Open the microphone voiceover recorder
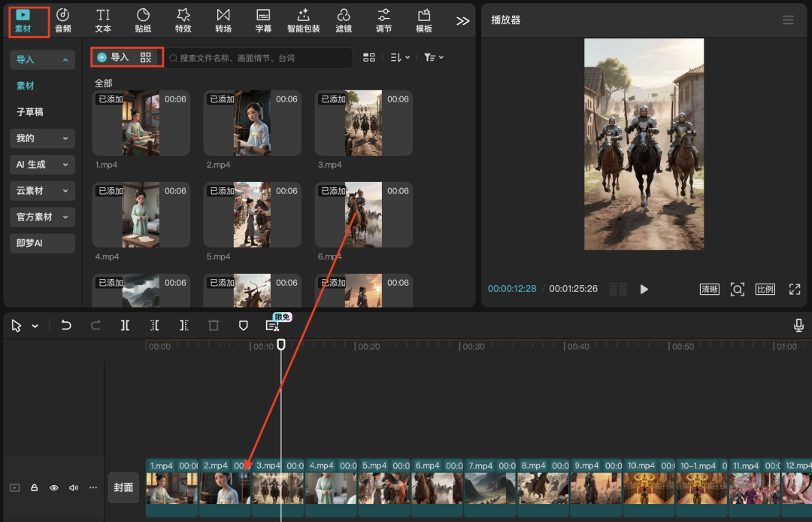Screen dimensions: 812x522 coord(798,326)
